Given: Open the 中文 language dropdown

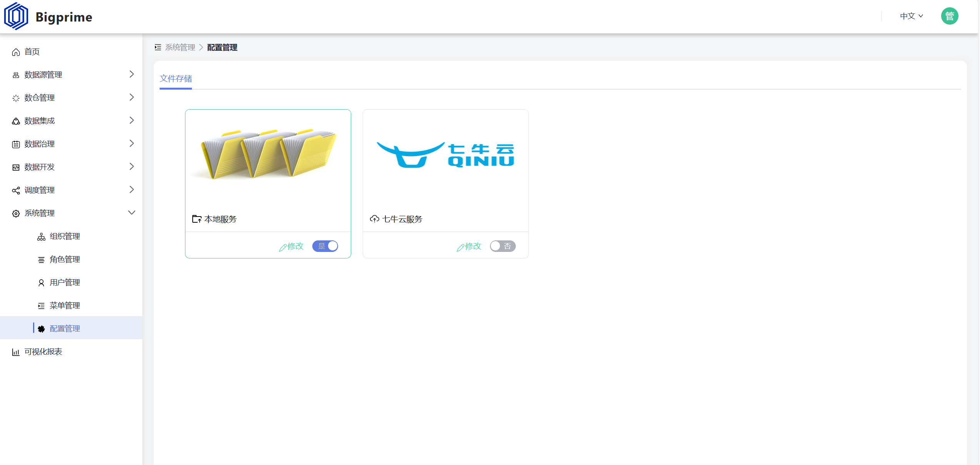Looking at the screenshot, I should (x=912, y=16).
